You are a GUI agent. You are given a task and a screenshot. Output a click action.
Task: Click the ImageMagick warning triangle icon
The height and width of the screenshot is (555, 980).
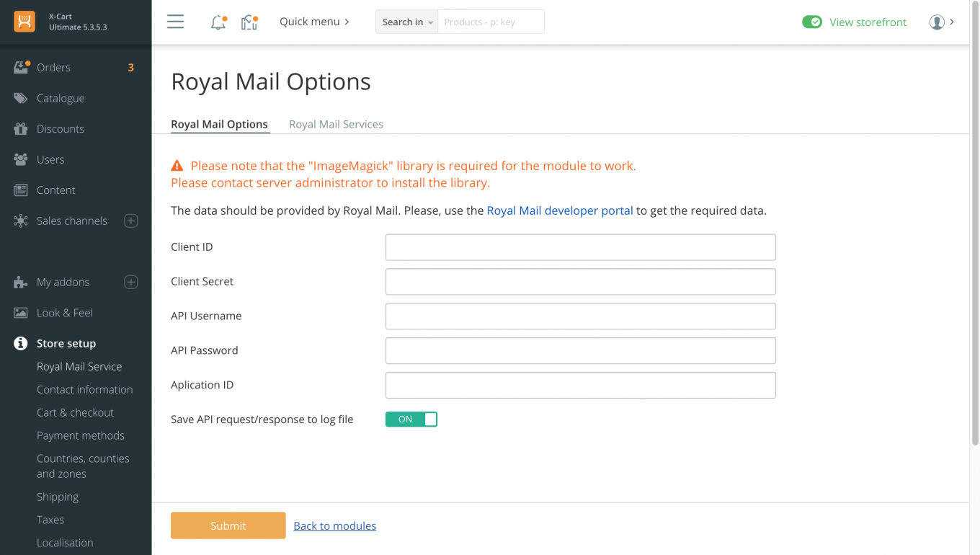click(x=177, y=166)
